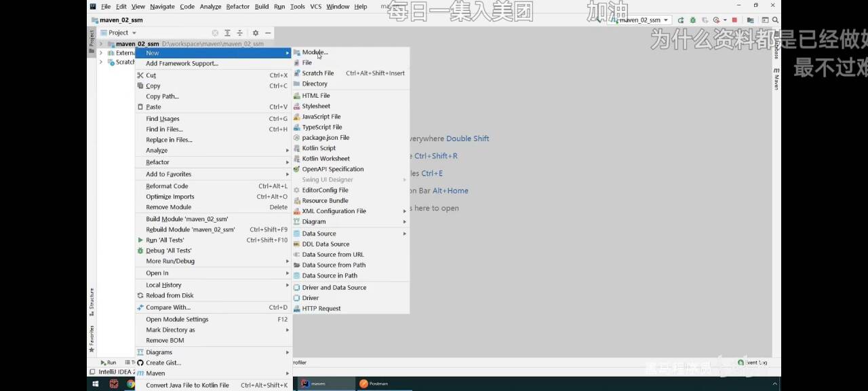Screen dimensions: 868x391
Task: Click the Cut scissors icon
Action: click(x=140, y=75)
